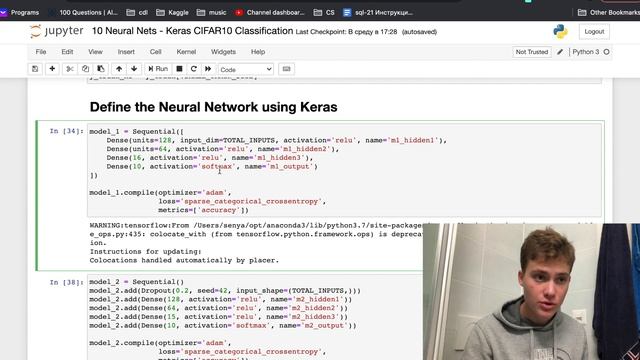Open Channel dashboard YouTube bookmark
This screenshot has width=640, height=360.
point(270,13)
